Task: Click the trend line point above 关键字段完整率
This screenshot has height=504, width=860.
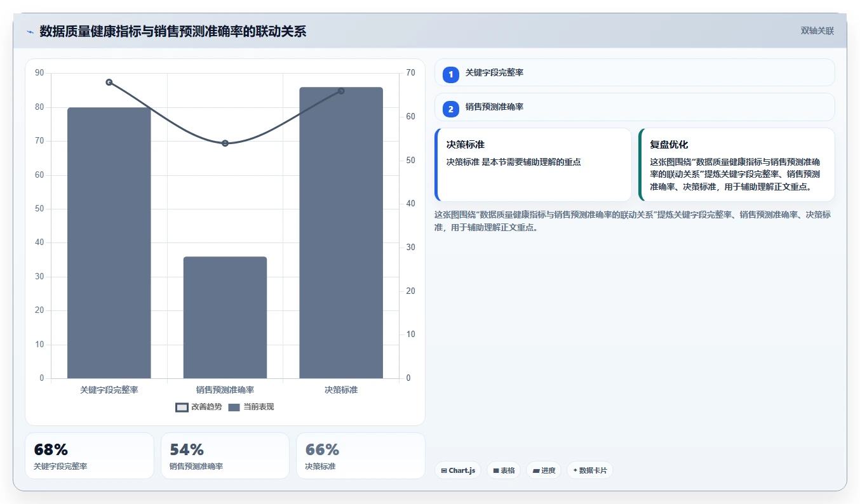Action: pos(109,83)
